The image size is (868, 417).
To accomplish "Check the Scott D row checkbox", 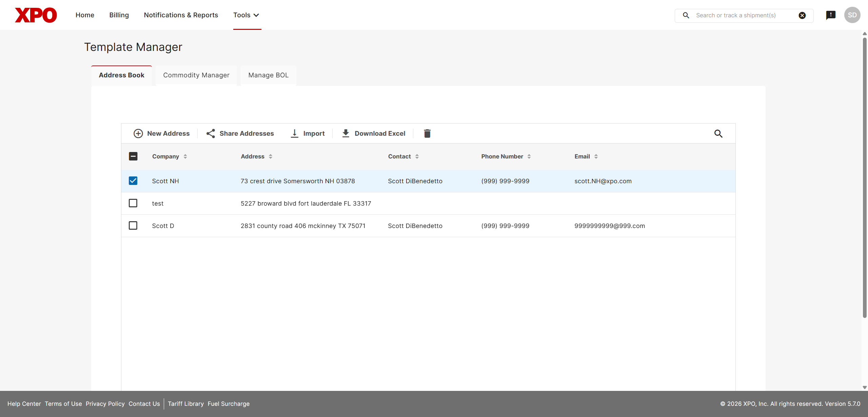I will tap(133, 226).
